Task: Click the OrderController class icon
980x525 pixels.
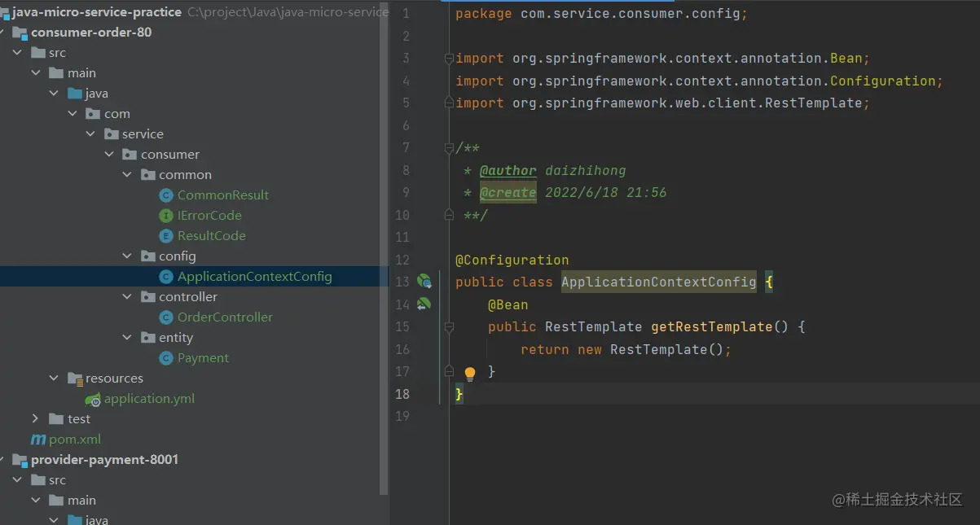Action: tap(166, 317)
